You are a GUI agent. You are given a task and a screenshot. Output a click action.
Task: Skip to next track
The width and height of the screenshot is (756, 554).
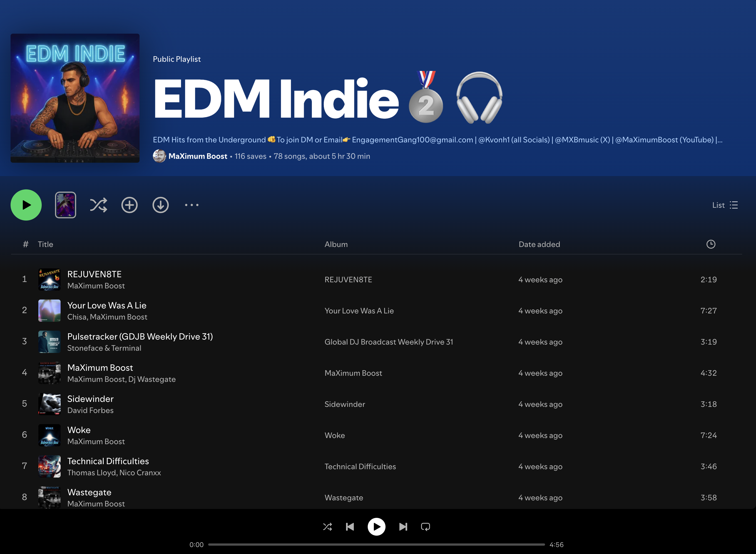pos(403,526)
